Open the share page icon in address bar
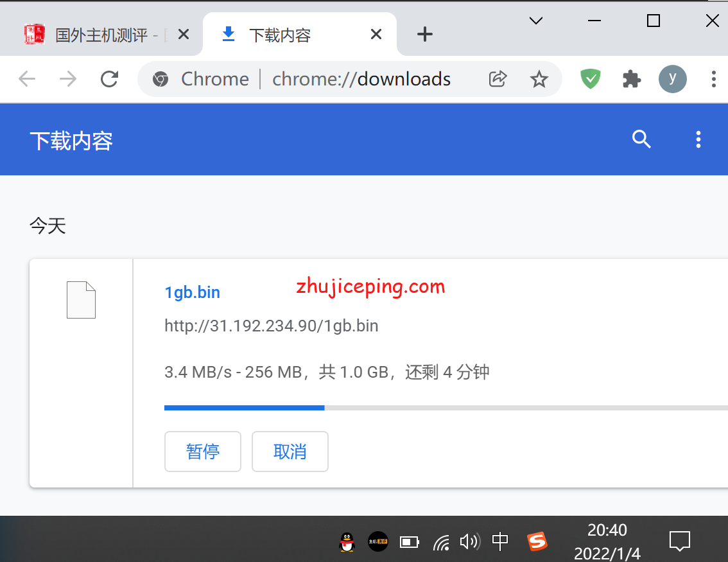Screen dimensions: 728x562 [x=498, y=79]
